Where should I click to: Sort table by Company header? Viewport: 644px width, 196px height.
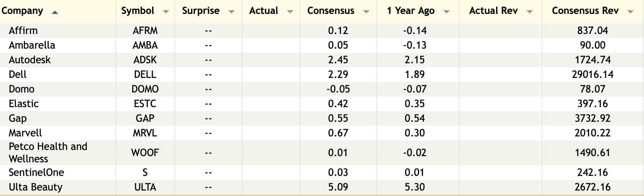22,11
